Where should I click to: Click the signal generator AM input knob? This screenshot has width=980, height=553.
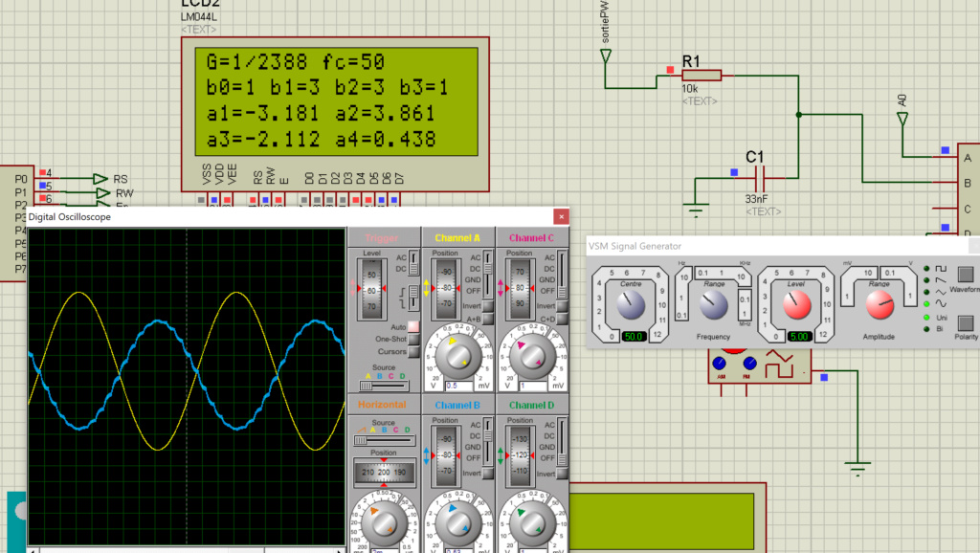(720, 363)
